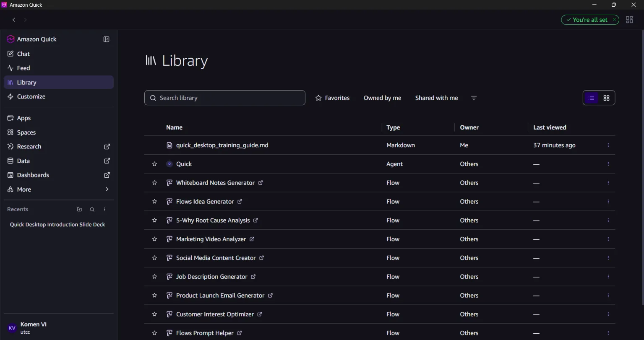Open the Chat section
The image size is (644, 340).
click(59, 54)
